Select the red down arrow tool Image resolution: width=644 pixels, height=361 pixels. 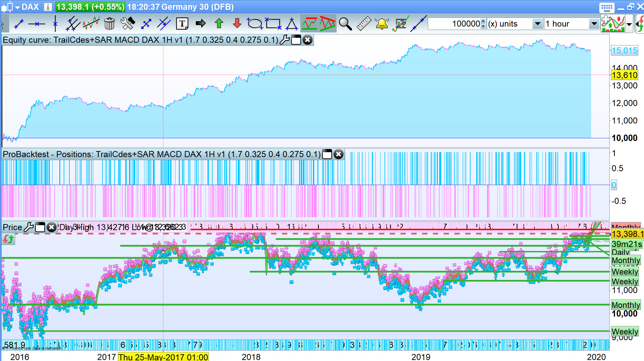pos(237,24)
